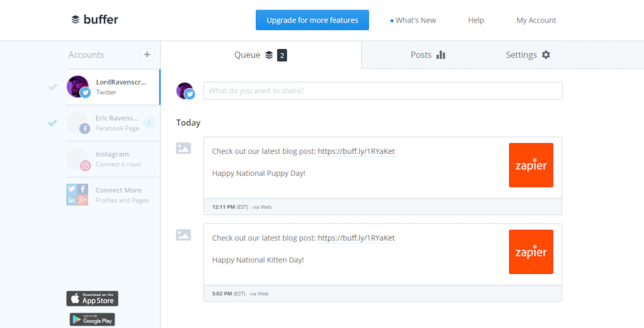The height and width of the screenshot is (328, 644).
Task: Click the LordRavenscr... avatar in the sidebar
Action: pyautogui.click(x=78, y=86)
